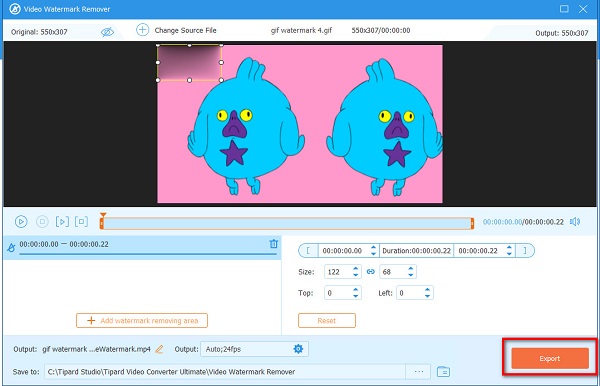600x386 pixels.
Task: Decrease Size width with down arrow
Action: [355, 275]
